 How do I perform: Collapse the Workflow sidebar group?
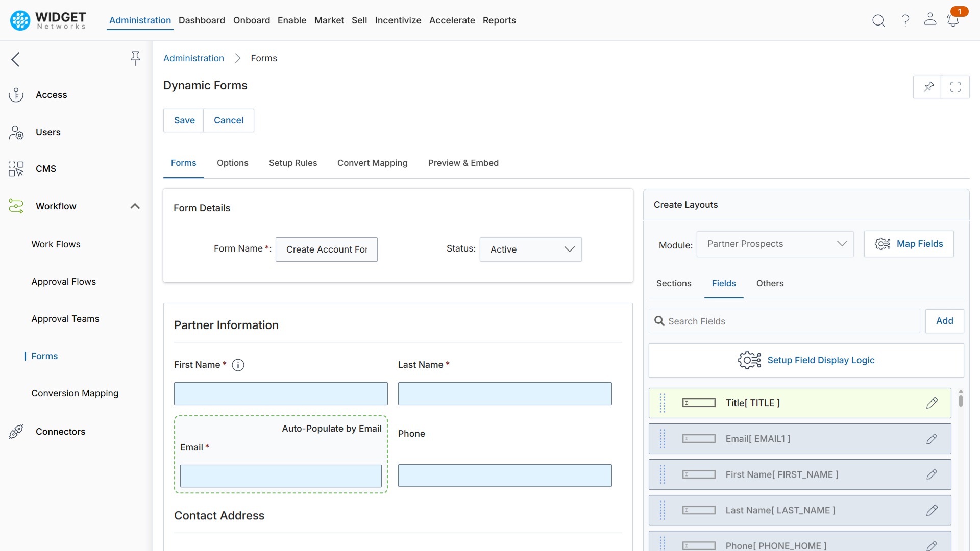click(x=135, y=206)
